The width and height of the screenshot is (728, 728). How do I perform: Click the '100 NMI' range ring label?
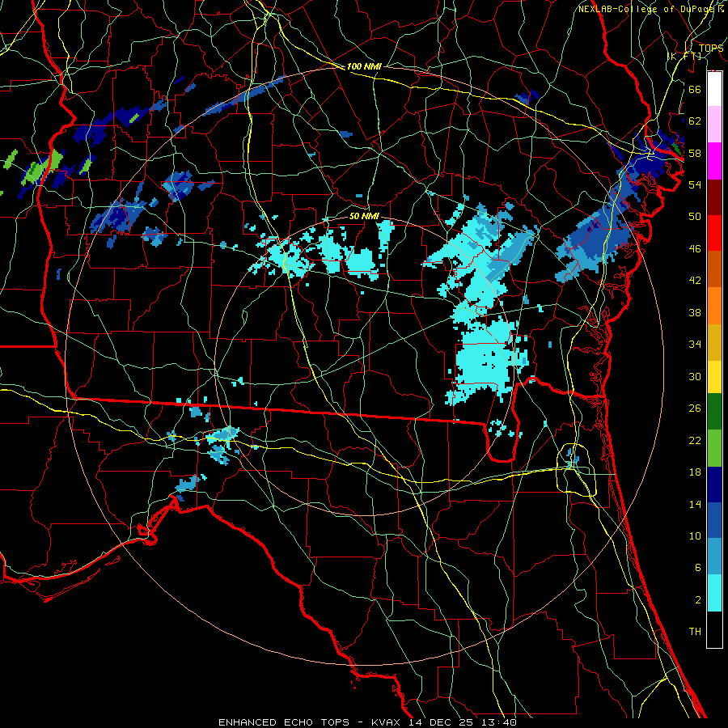pos(364,66)
